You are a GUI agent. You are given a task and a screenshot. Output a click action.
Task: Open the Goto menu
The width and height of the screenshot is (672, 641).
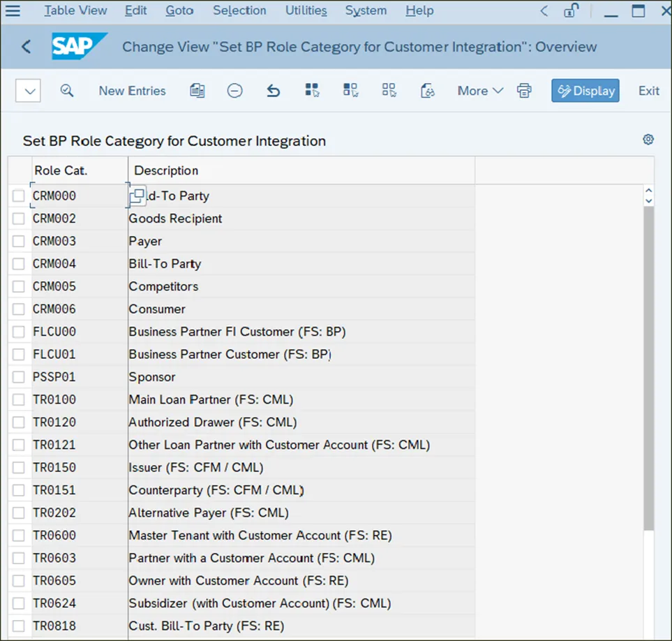pyautogui.click(x=179, y=10)
